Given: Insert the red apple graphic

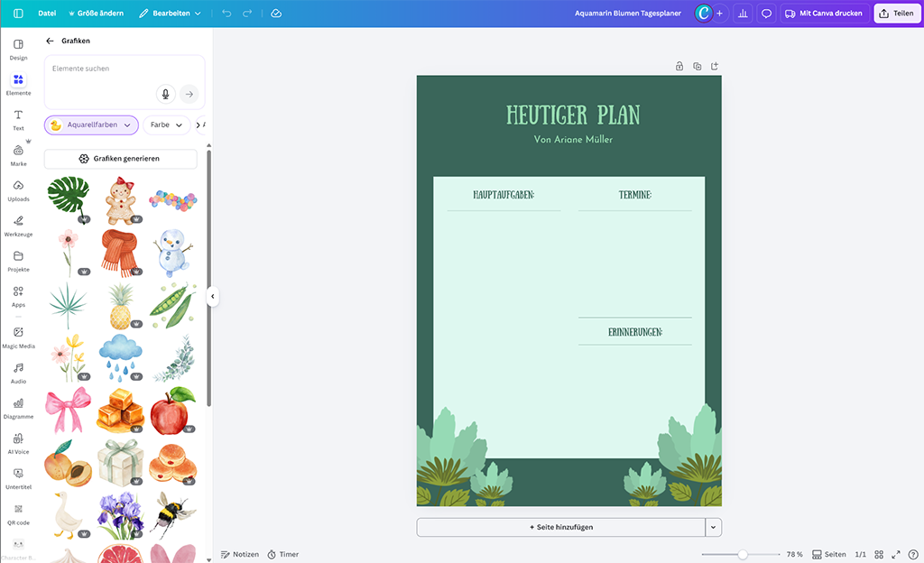Looking at the screenshot, I should pyautogui.click(x=172, y=410).
